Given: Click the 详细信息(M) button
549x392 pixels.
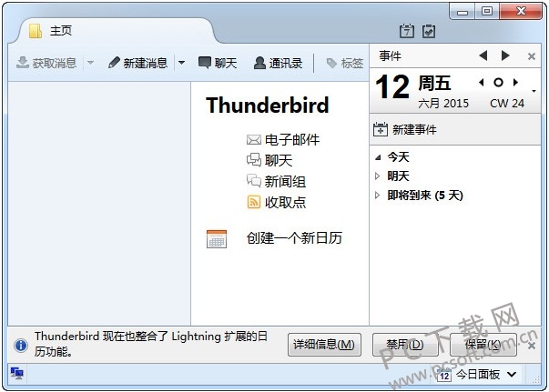Looking at the screenshot, I should (324, 345).
